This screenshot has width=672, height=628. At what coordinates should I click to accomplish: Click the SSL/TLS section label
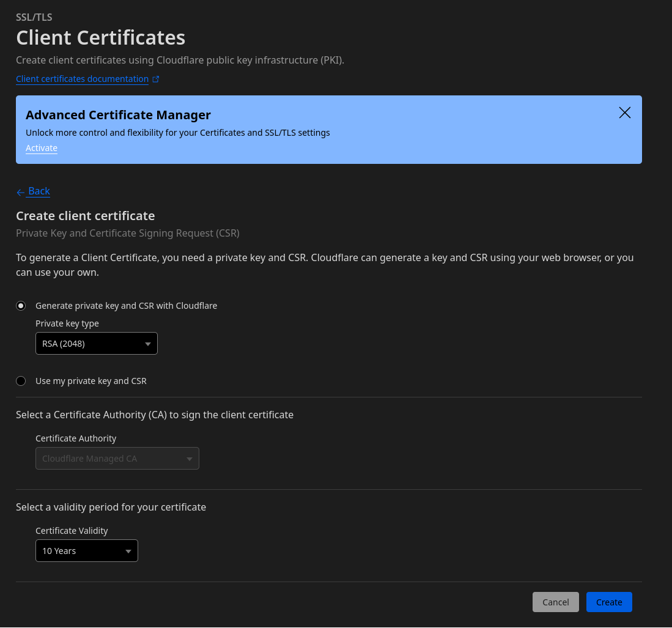pos(34,17)
